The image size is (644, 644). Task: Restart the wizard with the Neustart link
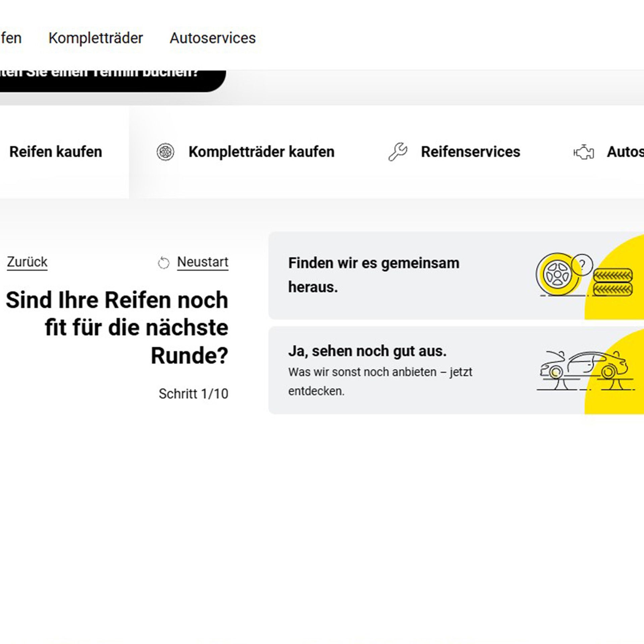(x=203, y=262)
